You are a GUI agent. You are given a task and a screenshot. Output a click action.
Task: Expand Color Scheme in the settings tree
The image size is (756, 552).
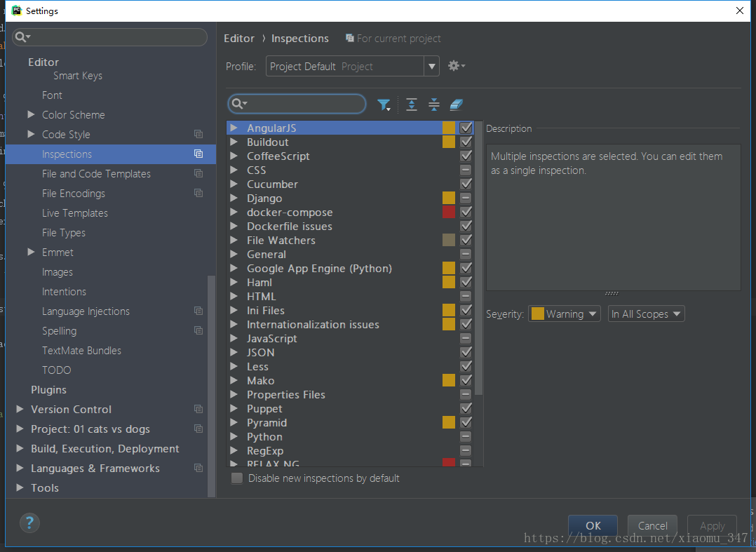(32, 114)
